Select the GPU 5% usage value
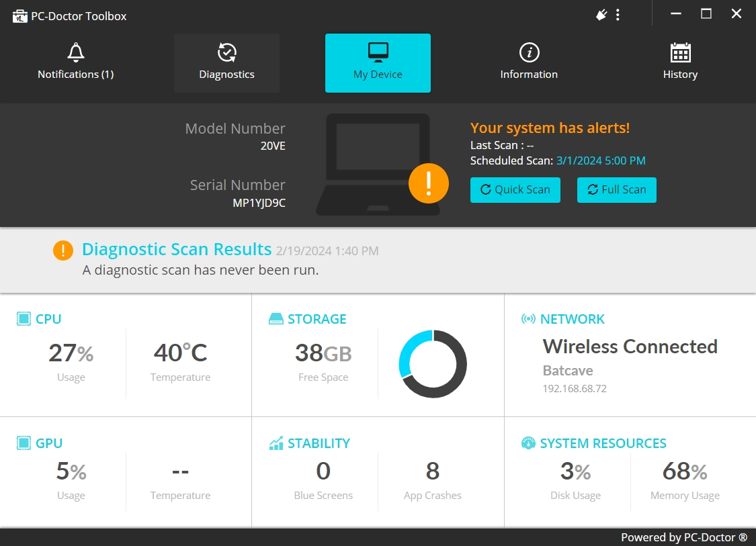This screenshot has width=756, height=546. coord(71,471)
